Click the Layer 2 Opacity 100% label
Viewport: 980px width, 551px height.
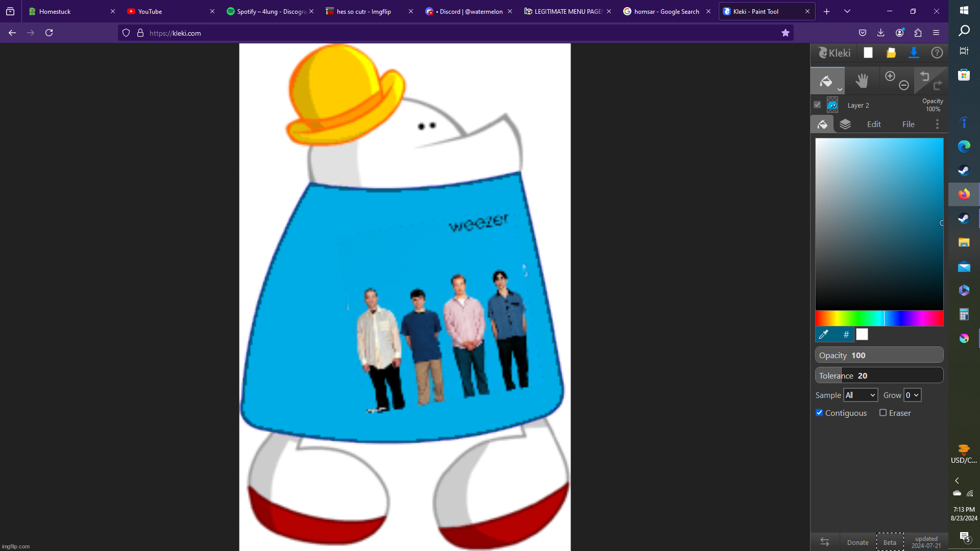point(933,105)
